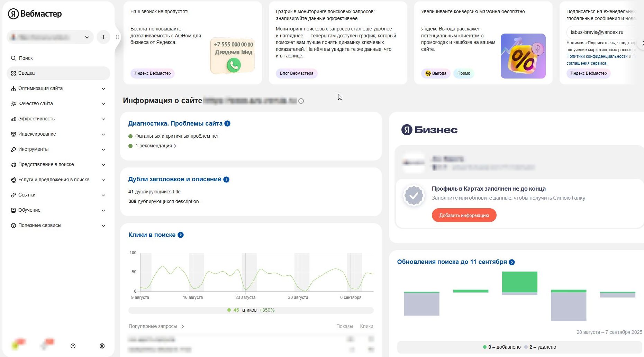Open Дубли заголовков и описаний report

tap(175, 179)
